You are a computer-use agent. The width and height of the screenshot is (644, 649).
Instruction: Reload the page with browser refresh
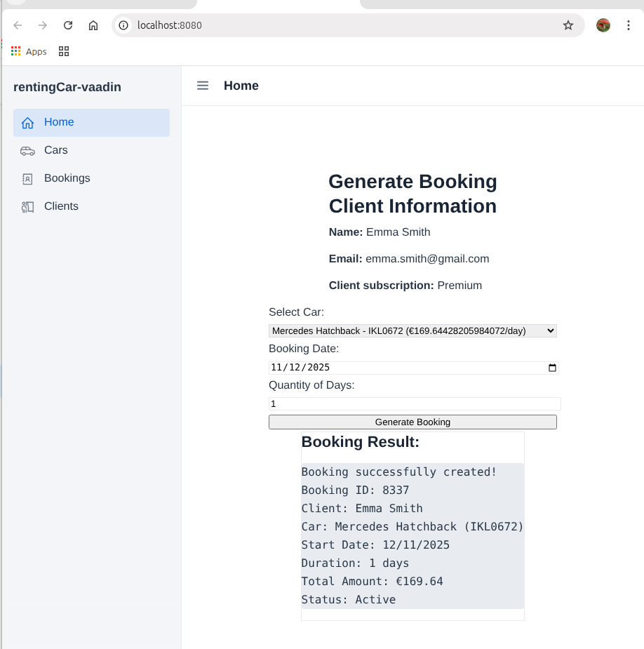[x=68, y=25]
